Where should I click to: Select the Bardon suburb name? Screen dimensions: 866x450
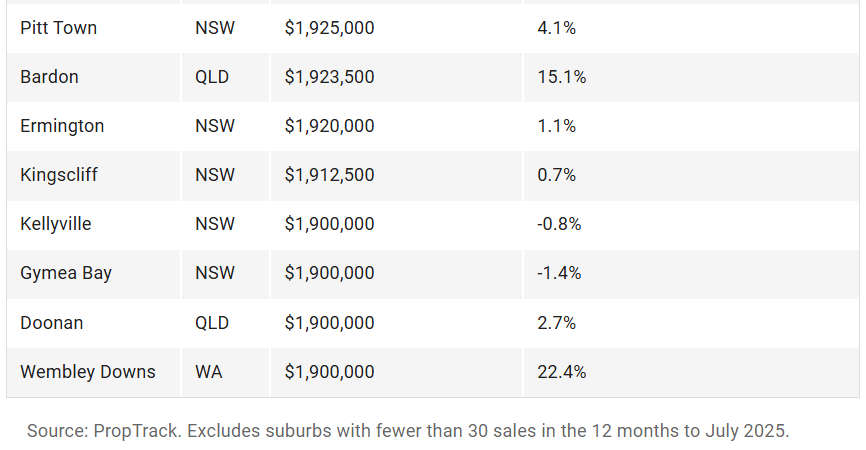pyautogui.click(x=49, y=77)
